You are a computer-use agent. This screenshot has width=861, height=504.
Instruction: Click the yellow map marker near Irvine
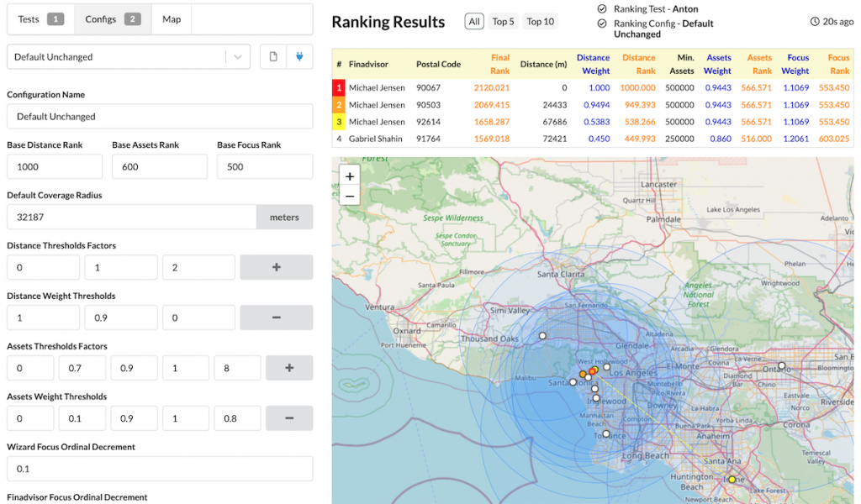tap(732, 480)
